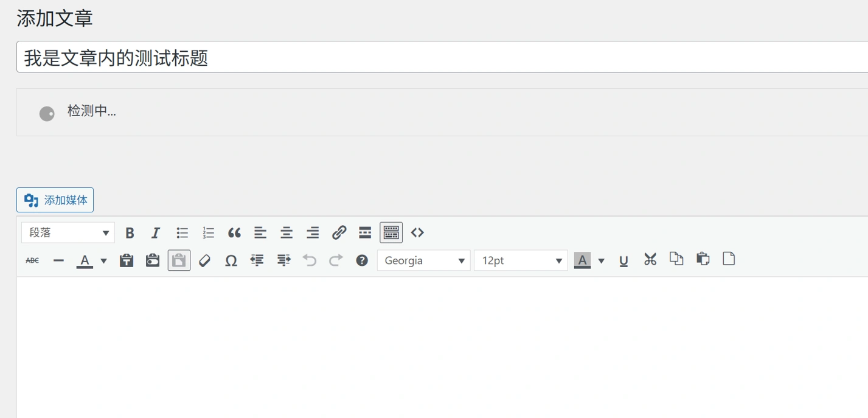Screen dimensions: 868x418
Task: Insert a numbered list
Action: point(208,232)
